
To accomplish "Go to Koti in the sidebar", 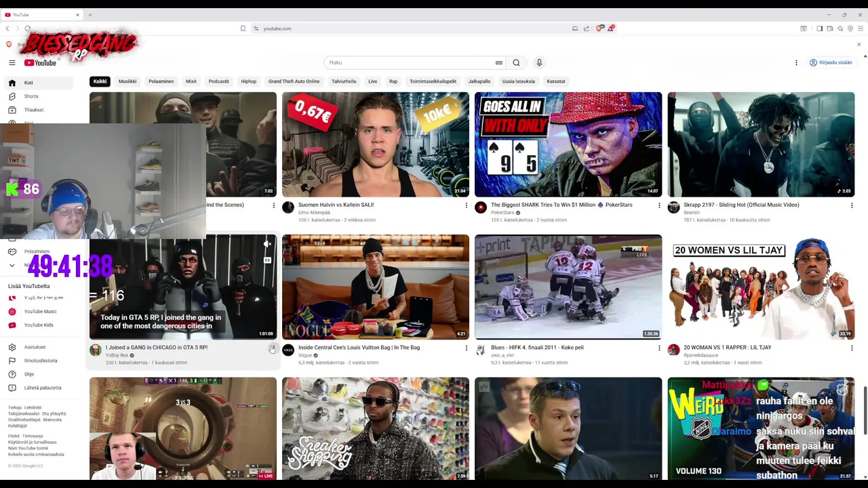I will (39, 83).
